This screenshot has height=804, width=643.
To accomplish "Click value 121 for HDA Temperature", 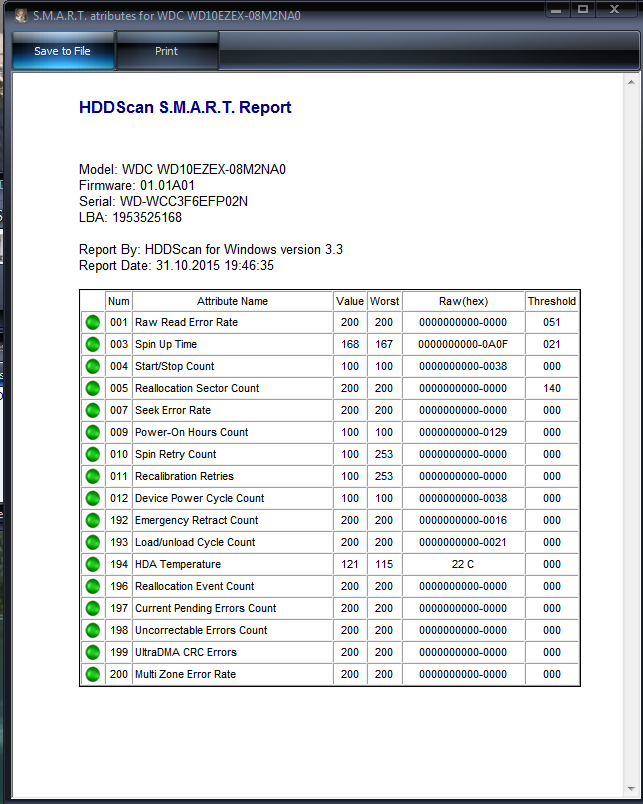I will (x=350, y=565).
